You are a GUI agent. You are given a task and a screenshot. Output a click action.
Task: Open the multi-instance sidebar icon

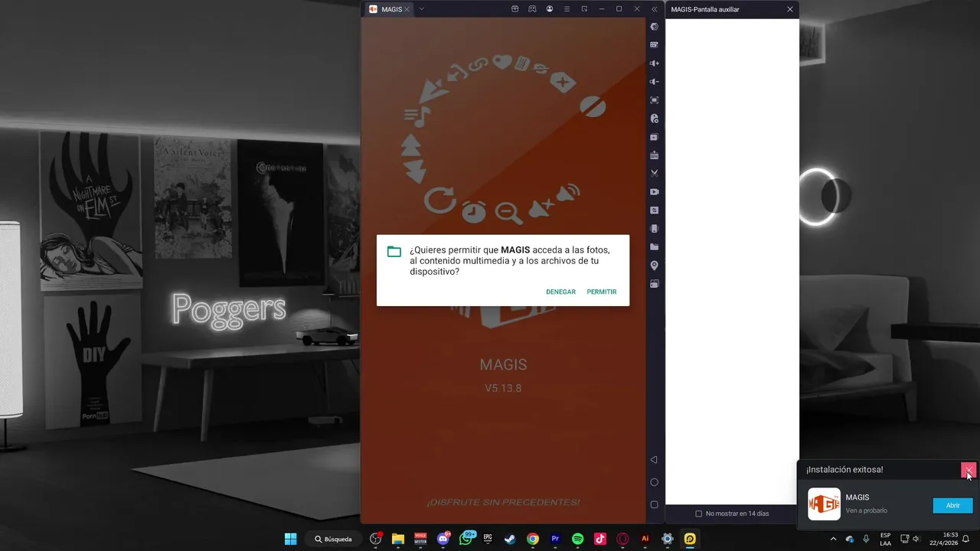[x=655, y=137]
